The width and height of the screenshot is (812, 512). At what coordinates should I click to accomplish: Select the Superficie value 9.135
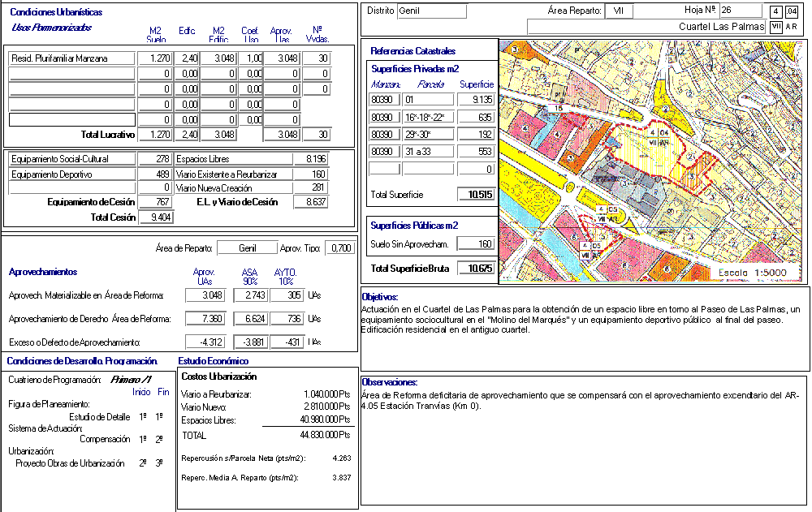[x=477, y=100]
